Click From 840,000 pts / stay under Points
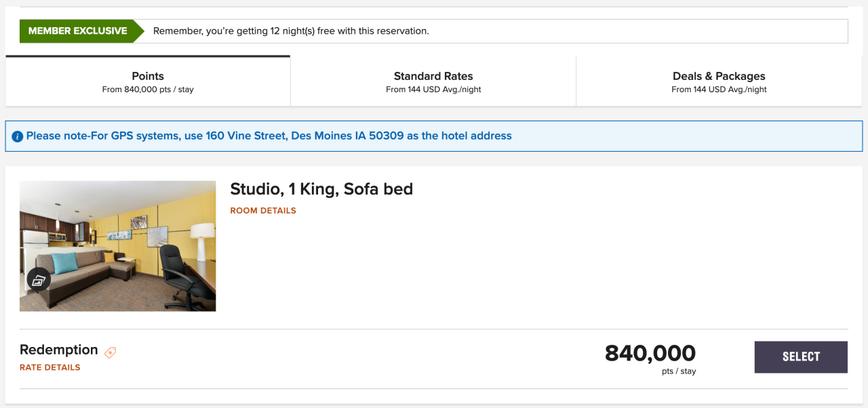This screenshot has height=408, width=868. coord(148,89)
